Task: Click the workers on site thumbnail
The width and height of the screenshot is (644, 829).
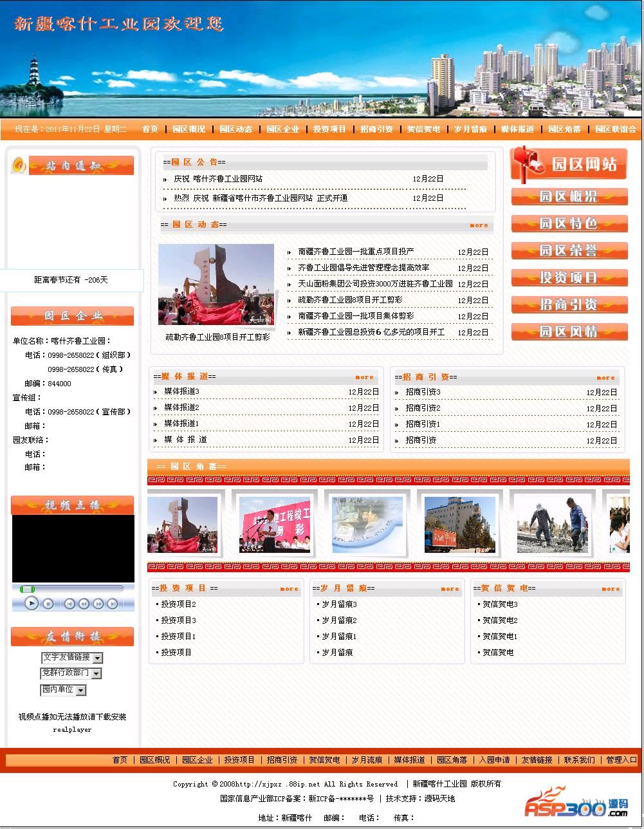Action: pyautogui.click(x=553, y=525)
